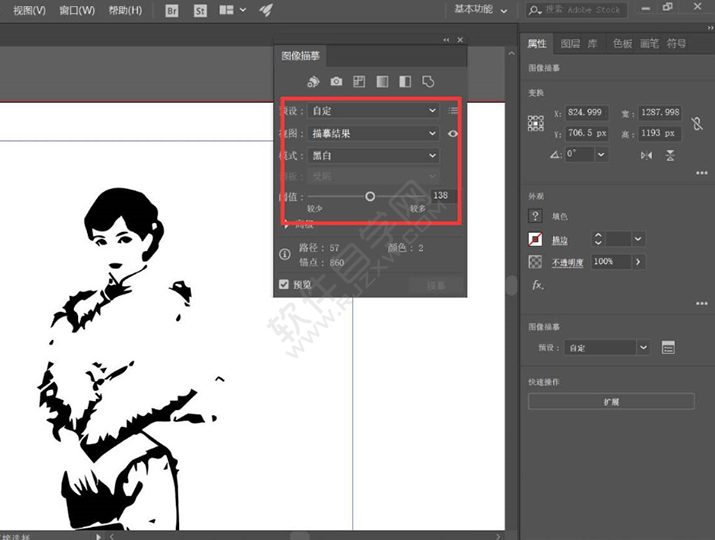
Task: Click the info icon in Image Trace panel
Action: point(285,254)
